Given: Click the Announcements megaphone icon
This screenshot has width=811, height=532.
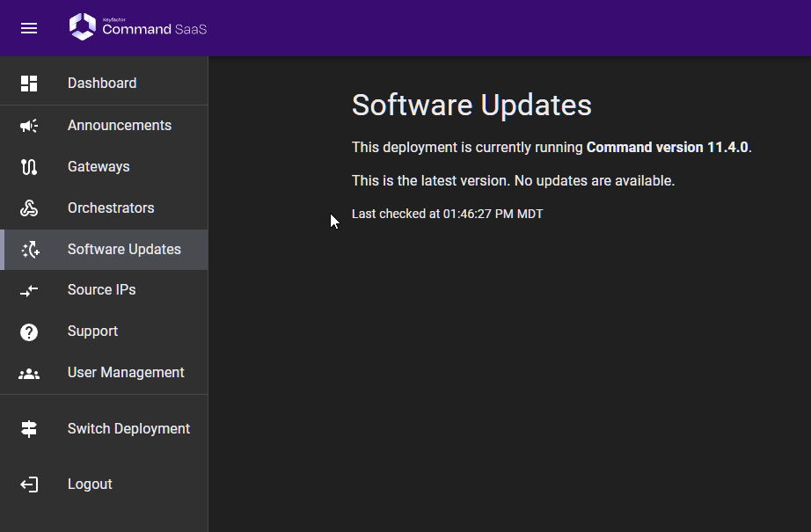Looking at the screenshot, I should tap(29, 126).
